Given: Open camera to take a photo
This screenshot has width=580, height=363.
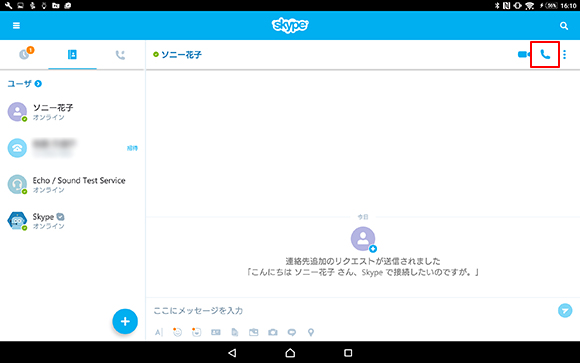Looking at the screenshot, I should [x=273, y=332].
